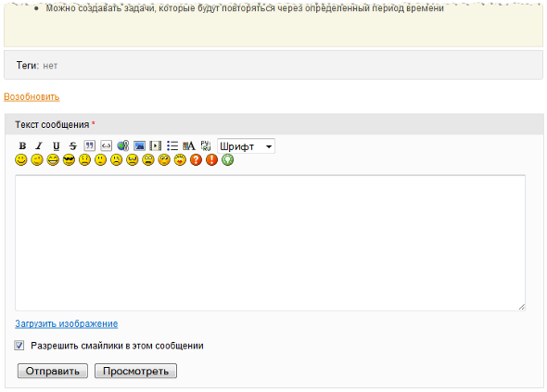Open the Шрифт font dropdown
Screen dimensions: 547x392
click(x=246, y=146)
